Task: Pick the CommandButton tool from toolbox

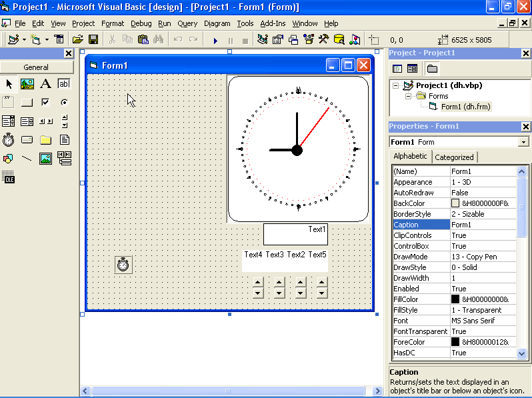Action: pyautogui.click(x=27, y=102)
